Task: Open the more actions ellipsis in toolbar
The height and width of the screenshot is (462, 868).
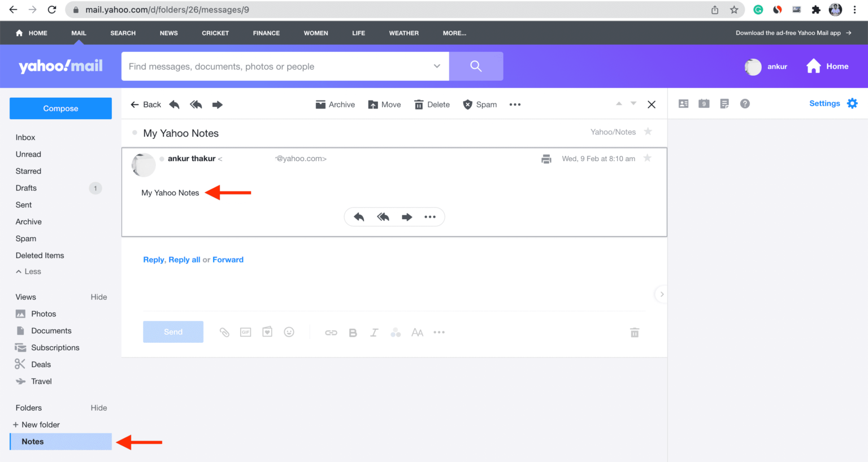Action: click(515, 104)
